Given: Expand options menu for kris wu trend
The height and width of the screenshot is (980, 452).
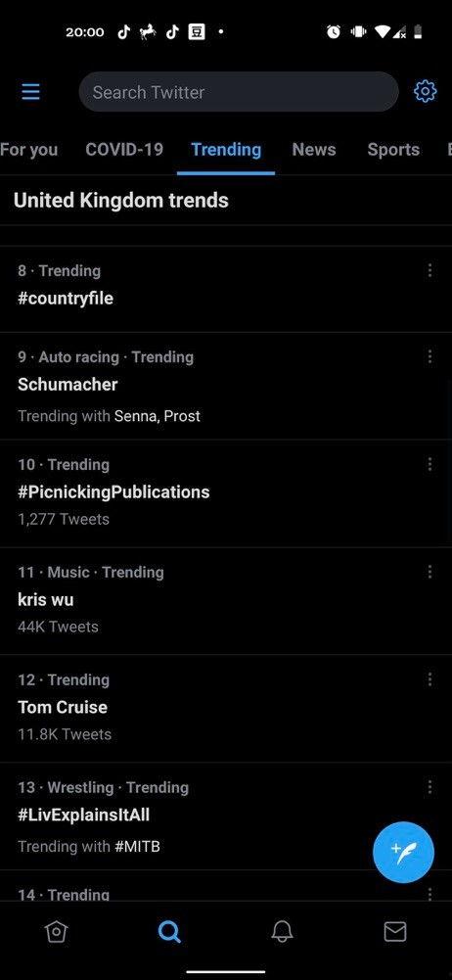Looking at the screenshot, I should point(429,572).
